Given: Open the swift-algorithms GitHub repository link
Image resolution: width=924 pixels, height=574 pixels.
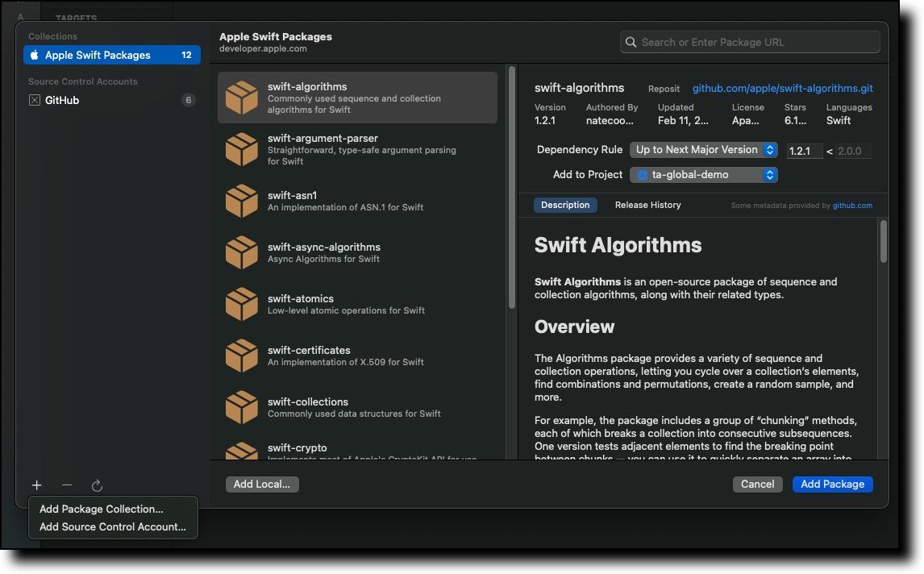Looking at the screenshot, I should point(782,89).
